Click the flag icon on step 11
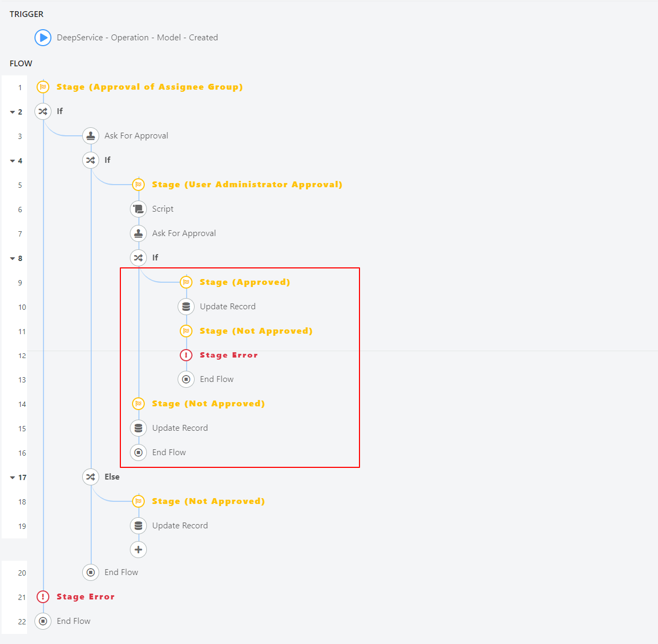658x644 pixels. 186,331
